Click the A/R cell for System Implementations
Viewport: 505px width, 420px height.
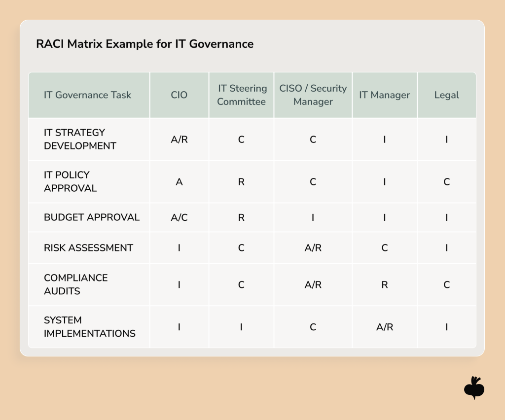(384, 327)
